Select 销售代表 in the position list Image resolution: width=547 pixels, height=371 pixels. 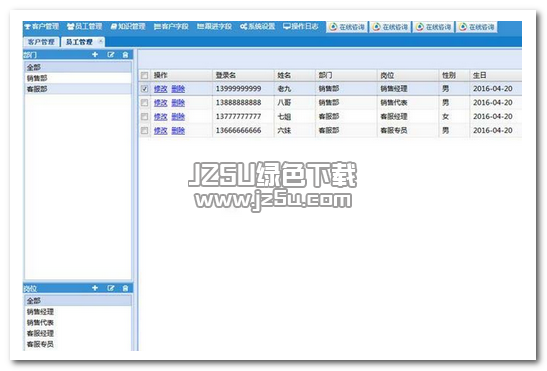pyautogui.click(x=78, y=322)
